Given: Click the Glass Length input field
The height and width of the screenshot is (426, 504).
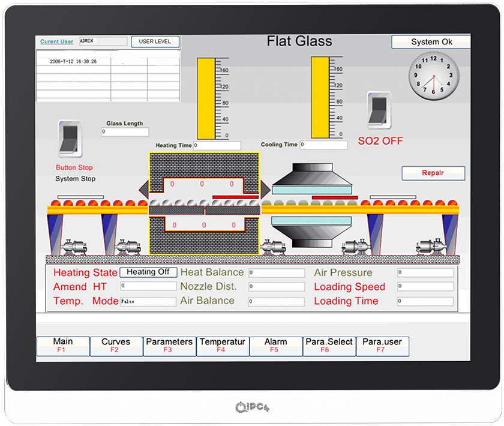Looking at the screenshot, I should point(125,132).
